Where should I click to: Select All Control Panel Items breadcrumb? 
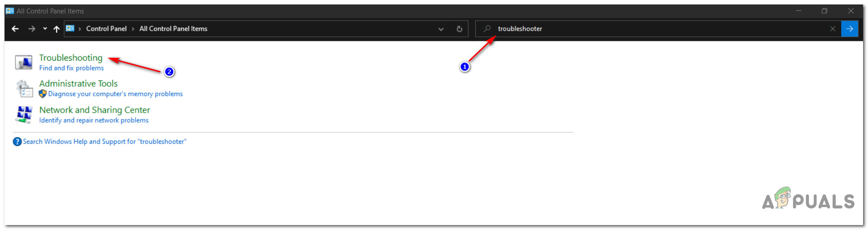click(x=173, y=29)
